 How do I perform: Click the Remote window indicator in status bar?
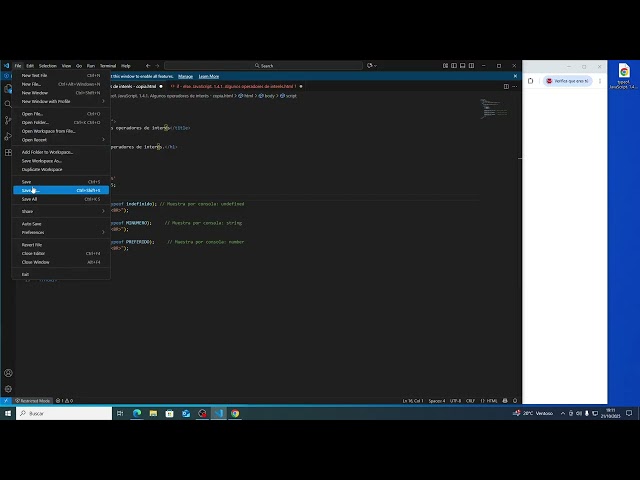[6, 401]
